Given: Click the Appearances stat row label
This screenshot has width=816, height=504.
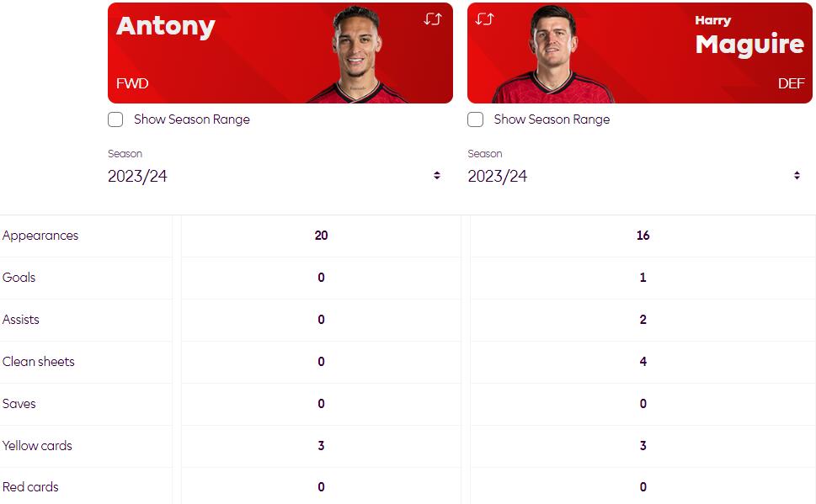Looking at the screenshot, I should tap(40, 236).
